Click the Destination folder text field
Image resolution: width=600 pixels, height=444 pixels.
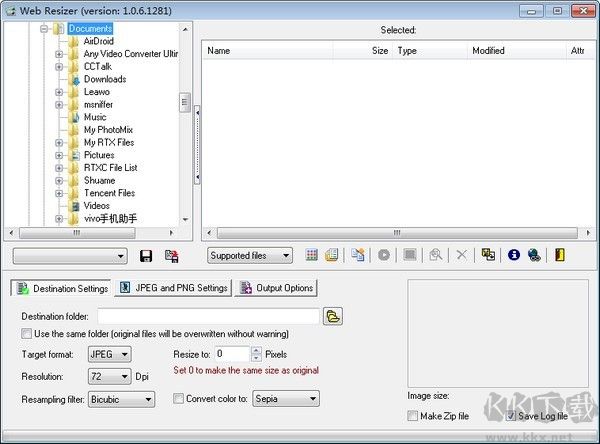209,316
